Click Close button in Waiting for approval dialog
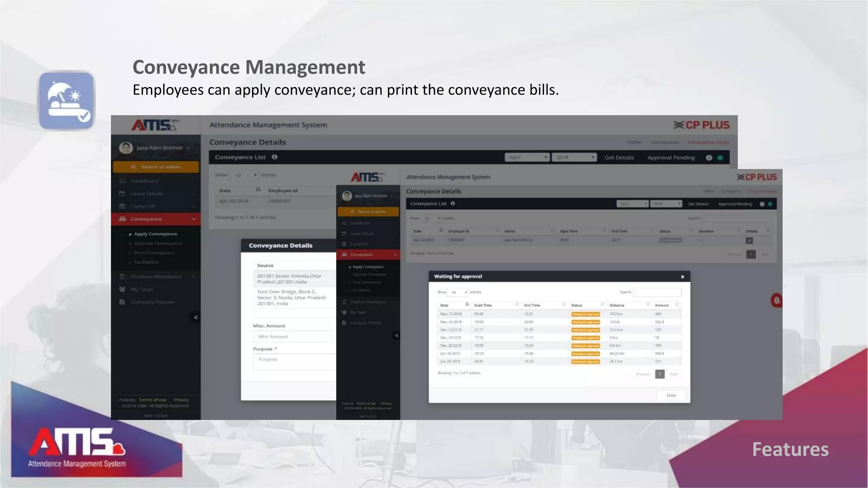Screen dimensions: 868x488 click(671, 395)
